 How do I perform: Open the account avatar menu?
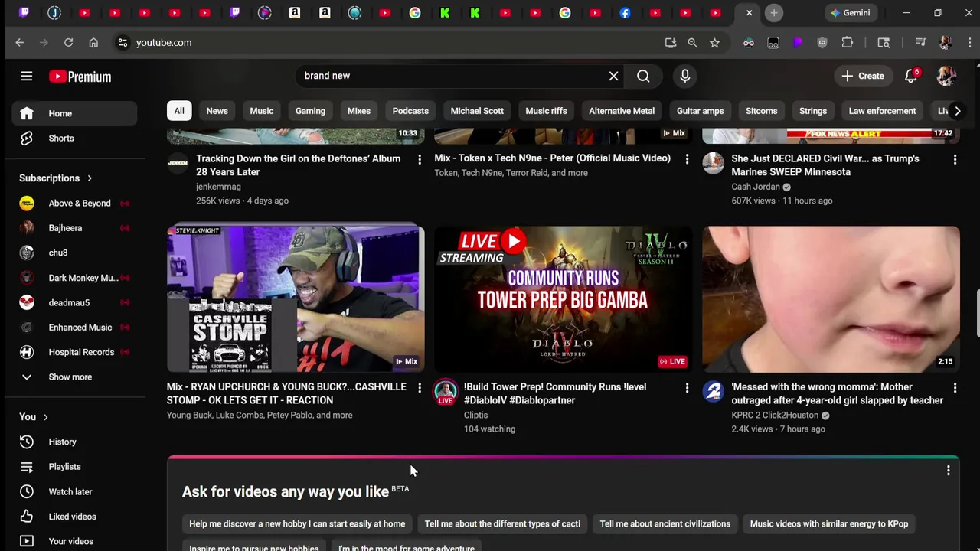point(946,76)
